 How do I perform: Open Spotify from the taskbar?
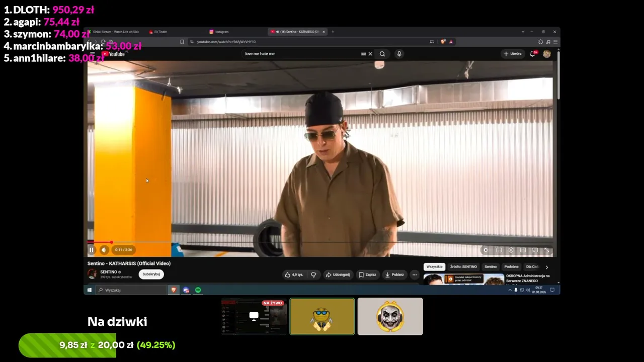click(198, 290)
